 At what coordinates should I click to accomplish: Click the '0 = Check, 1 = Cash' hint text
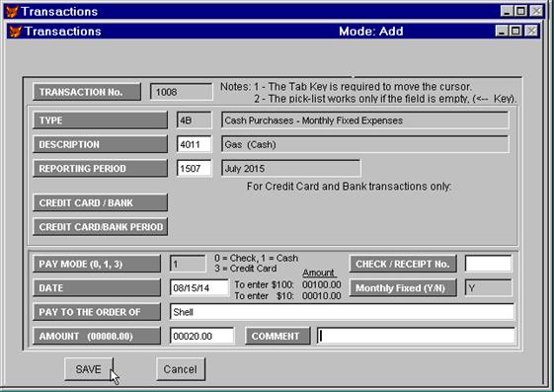(x=256, y=258)
